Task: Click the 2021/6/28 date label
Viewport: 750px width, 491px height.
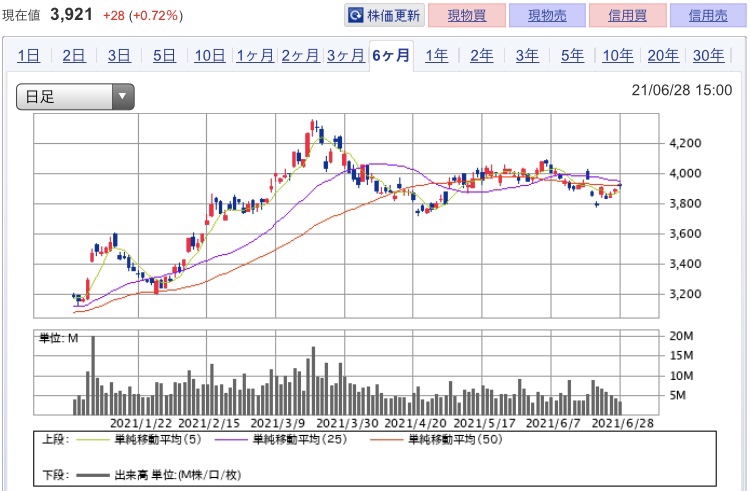Action: [623, 423]
